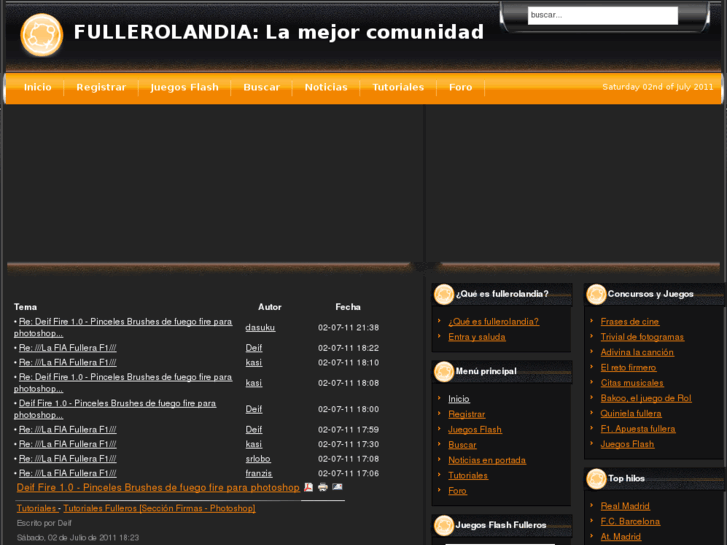Open Inicio in the orange navigation bar
727x545 pixels.
tap(38, 87)
